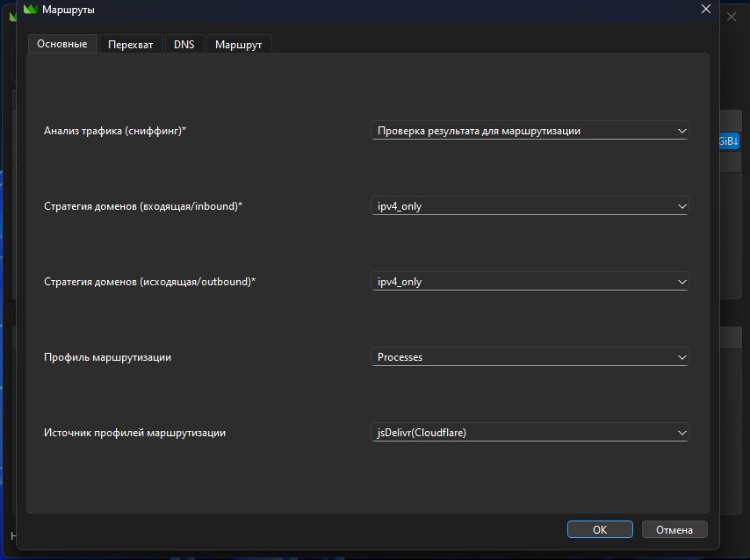Click the Источник профилей маршрутизации label
Viewport: 750px width, 560px height.
point(134,433)
